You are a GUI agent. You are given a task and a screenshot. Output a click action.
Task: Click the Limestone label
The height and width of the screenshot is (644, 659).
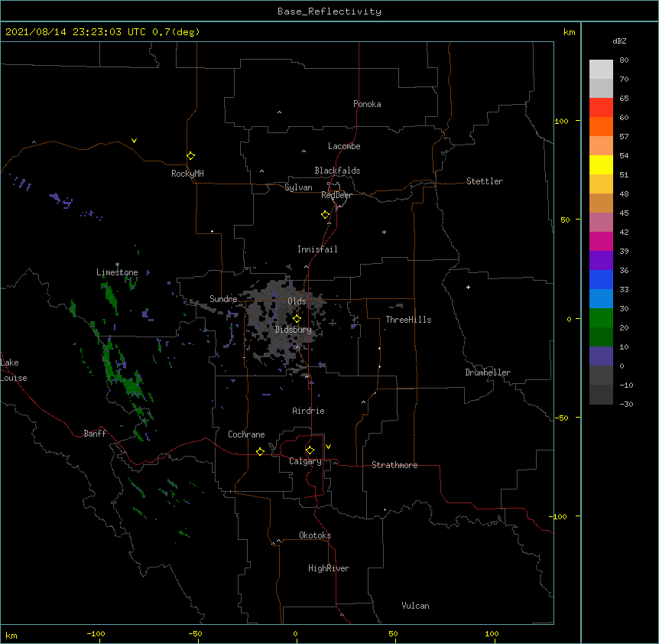point(117,272)
